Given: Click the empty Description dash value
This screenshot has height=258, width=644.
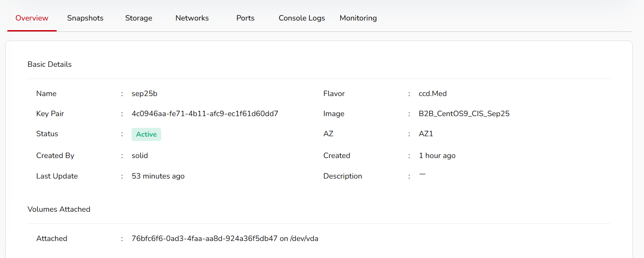Looking at the screenshot, I should coord(422,174).
